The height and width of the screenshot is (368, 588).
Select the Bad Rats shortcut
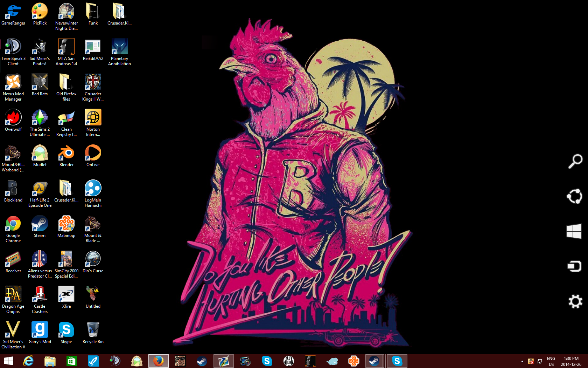40,85
